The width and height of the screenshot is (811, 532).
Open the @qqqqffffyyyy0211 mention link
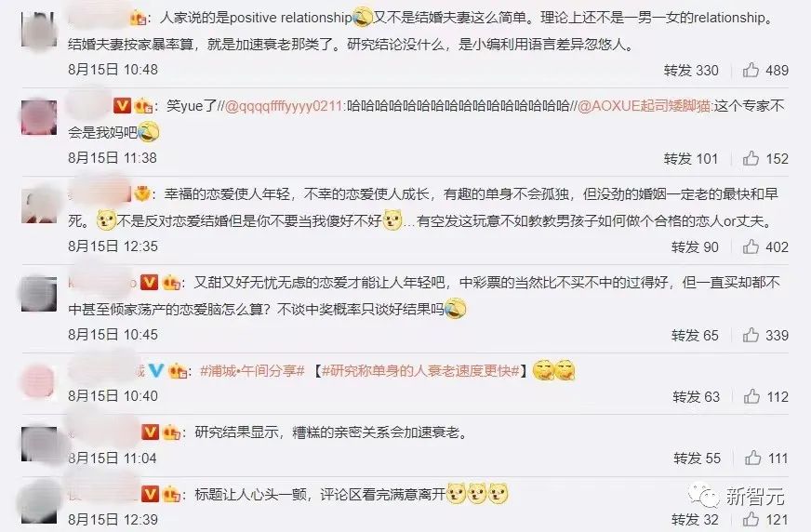point(284,106)
